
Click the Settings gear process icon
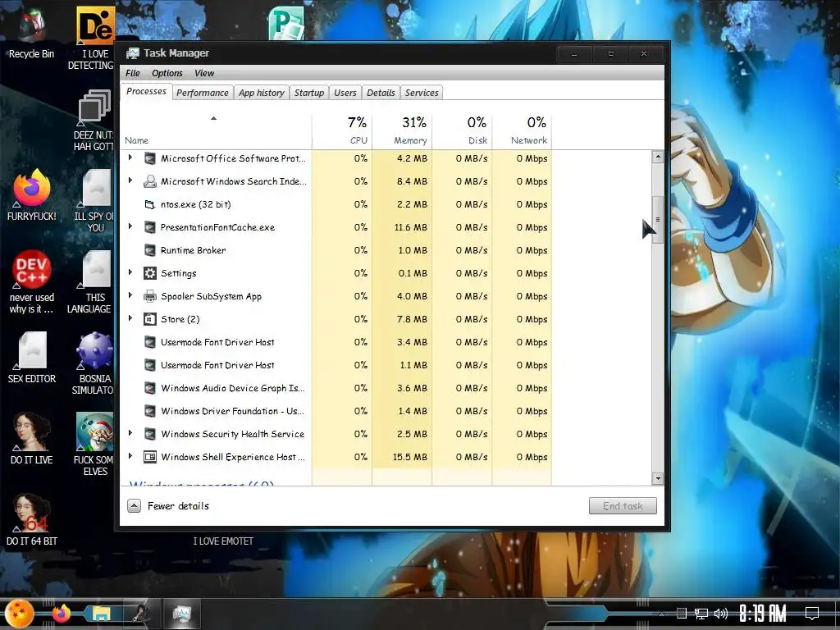pyautogui.click(x=150, y=273)
